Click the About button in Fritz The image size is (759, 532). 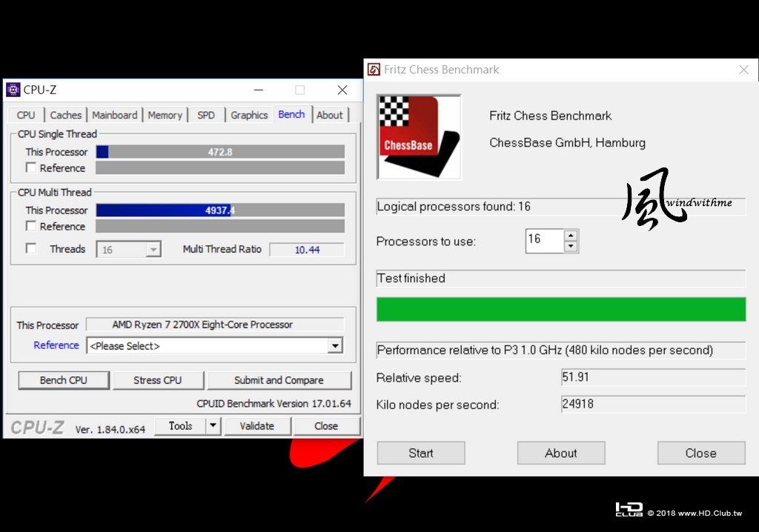point(561,453)
